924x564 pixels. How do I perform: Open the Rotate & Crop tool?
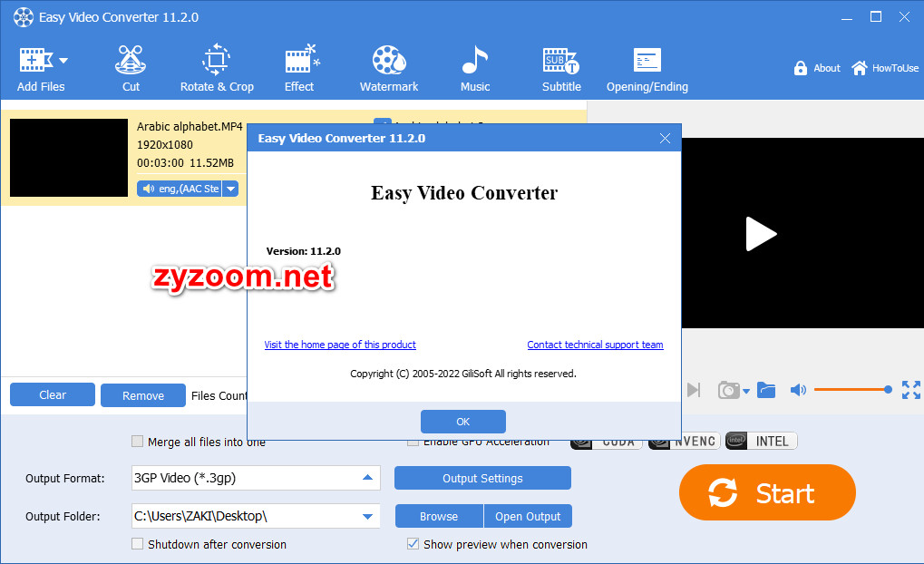217,68
